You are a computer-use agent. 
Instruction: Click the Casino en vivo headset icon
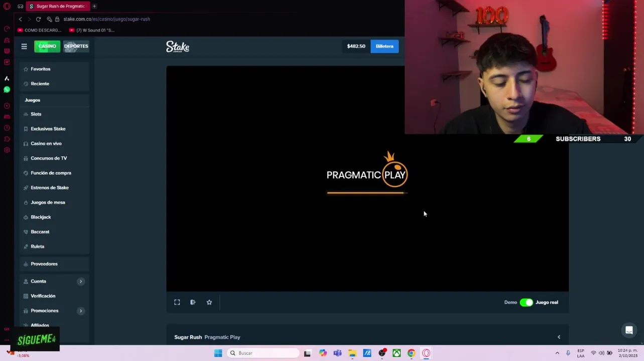(26, 143)
